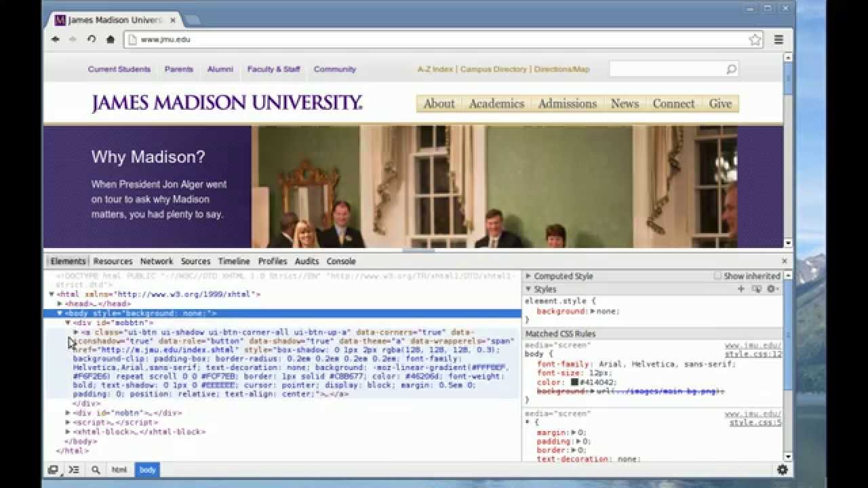This screenshot has width=868, height=488.
Task: Open the Profiles tab
Action: coord(273,261)
